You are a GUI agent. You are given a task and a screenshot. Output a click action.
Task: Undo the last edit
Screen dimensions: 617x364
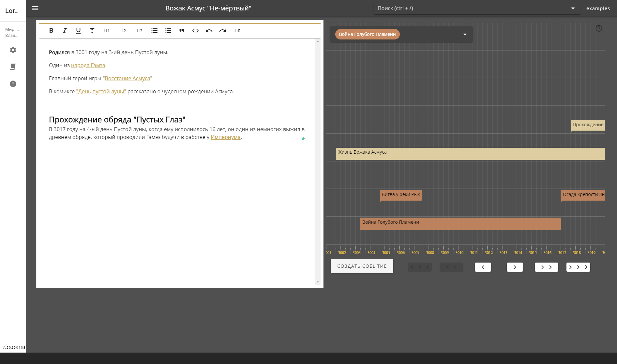[x=209, y=31]
